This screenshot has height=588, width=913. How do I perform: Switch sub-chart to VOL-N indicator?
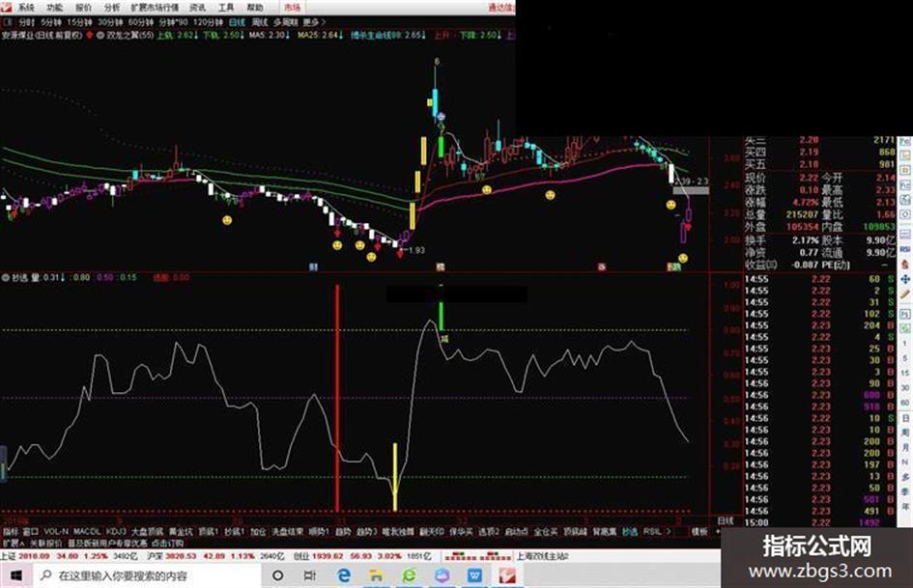click(56, 532)
